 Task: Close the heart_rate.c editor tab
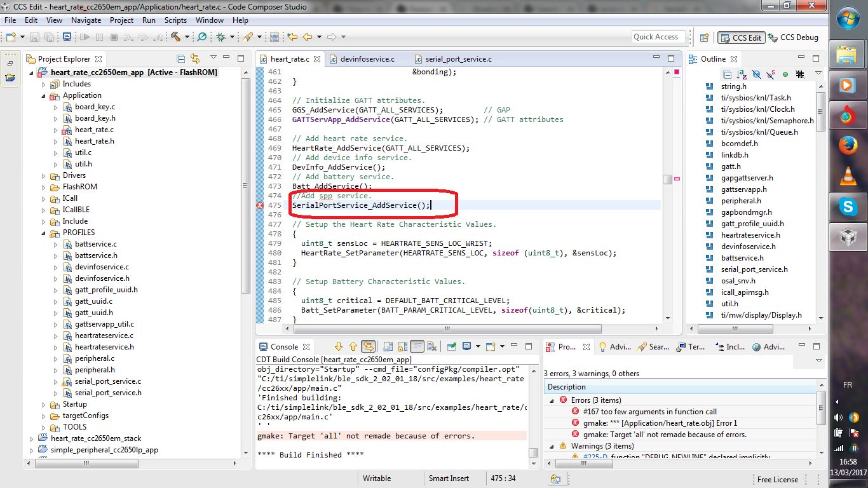point(317,59)
